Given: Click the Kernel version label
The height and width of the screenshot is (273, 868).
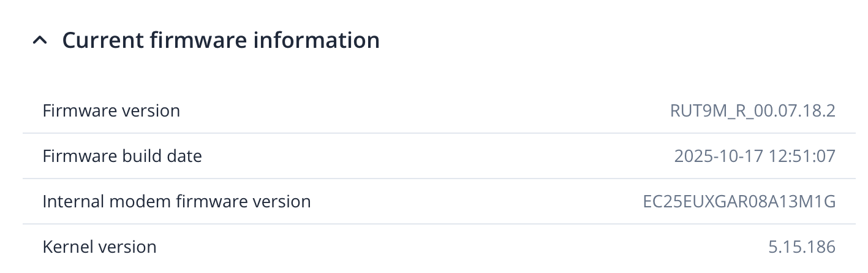Looking at the screenshot, I should point(99,247).
